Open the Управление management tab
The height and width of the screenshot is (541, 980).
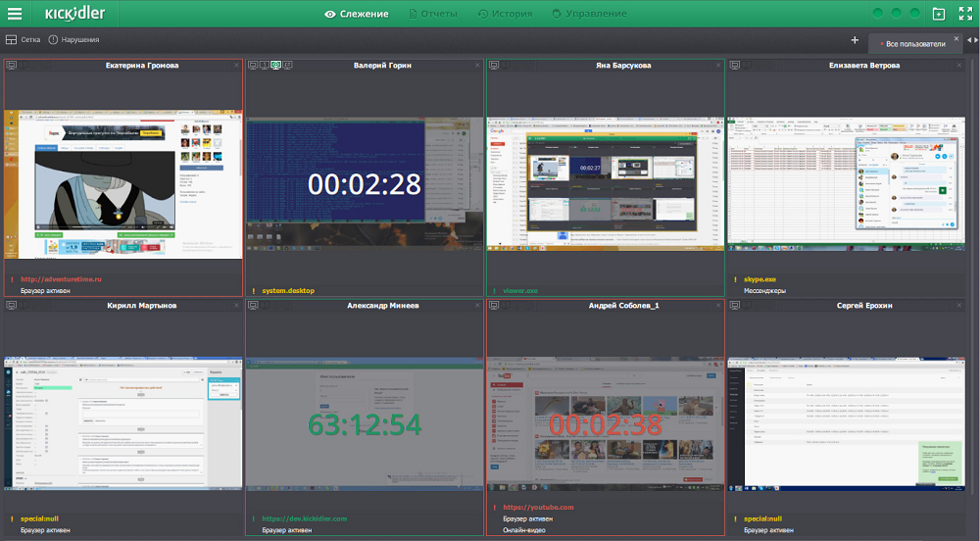(589, 14)
